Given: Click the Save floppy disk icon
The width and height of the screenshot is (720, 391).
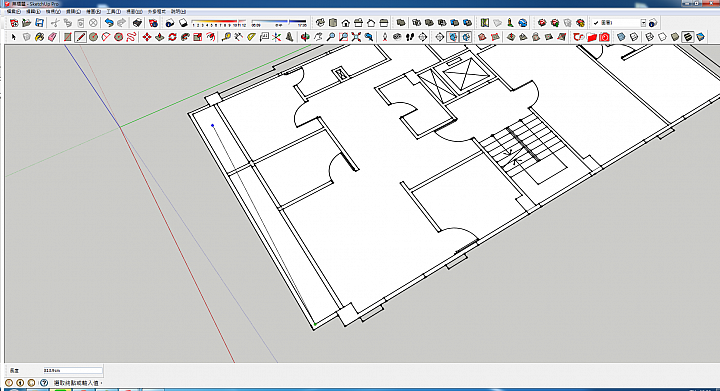Looking at the screenshot, I should [x=39, y=22].
